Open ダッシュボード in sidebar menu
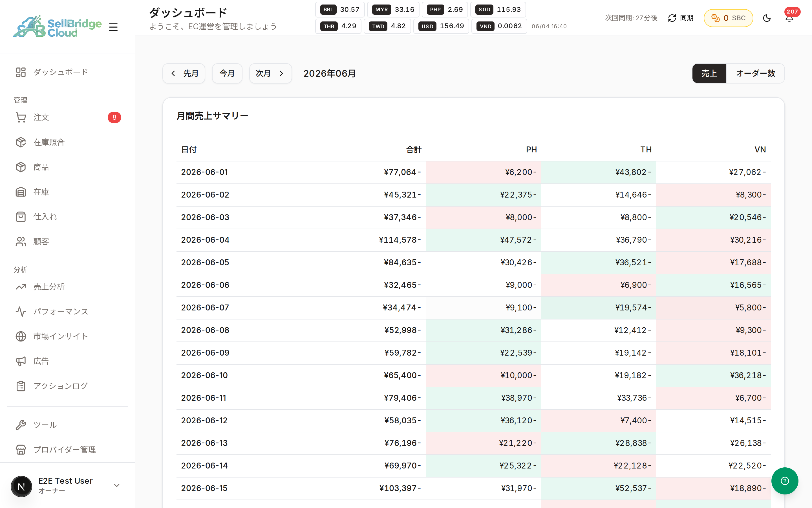The height and width of the screenshot is (508, 812). tap(67, 72)
